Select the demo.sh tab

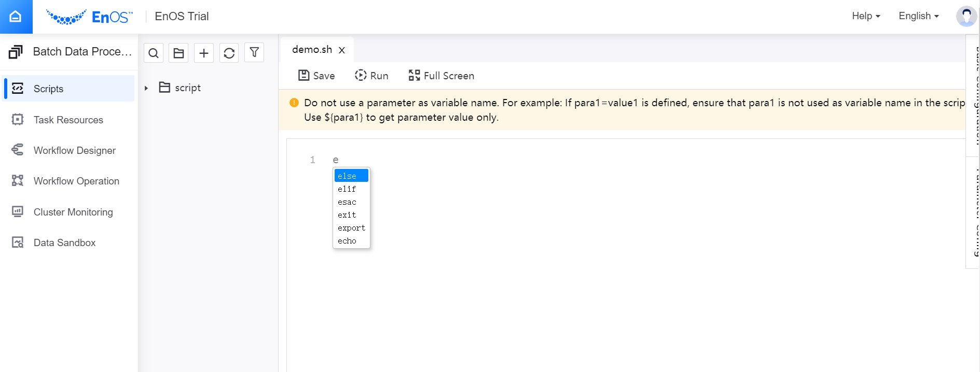coord(312,50)
